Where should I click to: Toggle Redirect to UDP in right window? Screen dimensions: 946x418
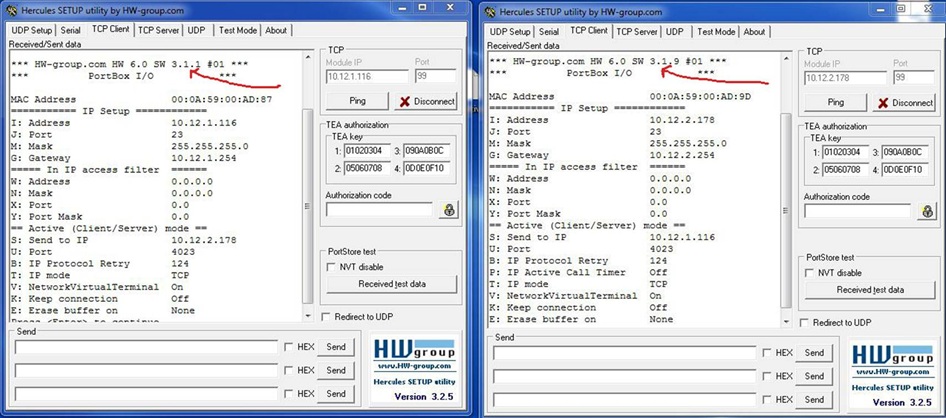(x=804, y=323)
